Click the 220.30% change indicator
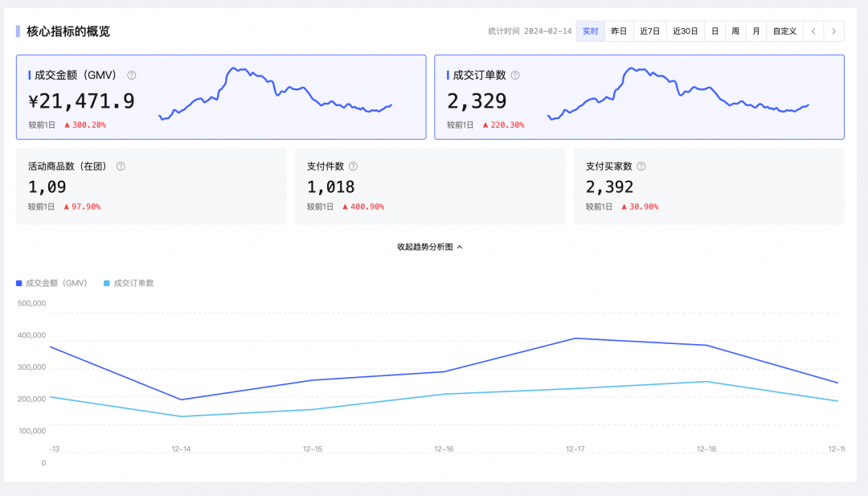868x496 pixels. (x=504, y=125)
